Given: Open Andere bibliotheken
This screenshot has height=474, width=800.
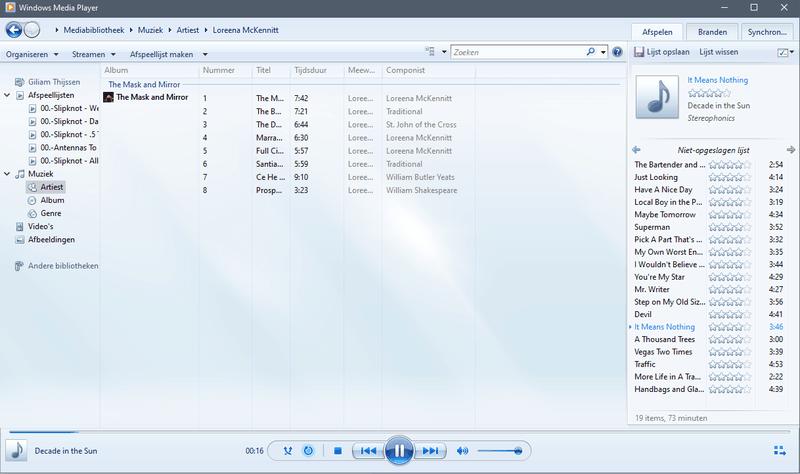Looking at the screenshot, I should point(63,266).
